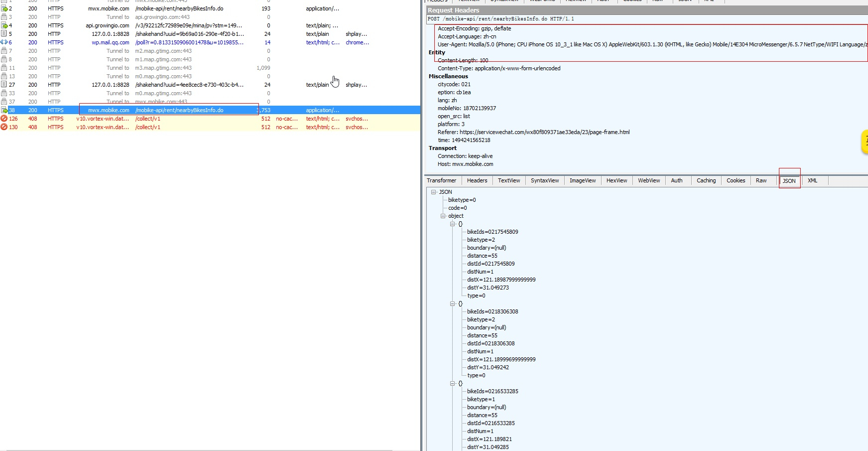Click the blue arrows icon of session 6
Screen dimensions: 868x451
point(4,42)
